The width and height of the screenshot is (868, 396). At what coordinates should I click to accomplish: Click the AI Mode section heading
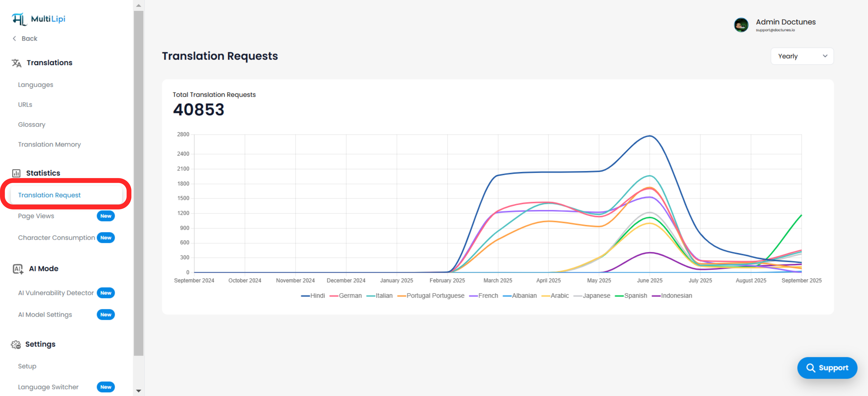43,269
